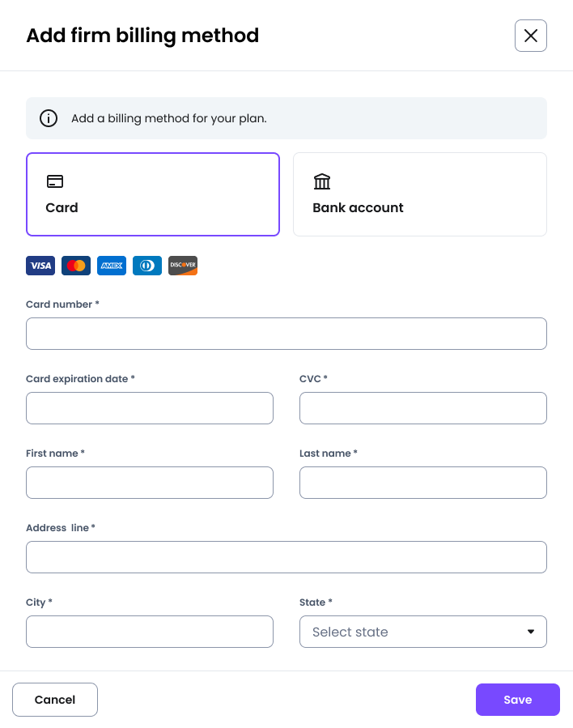
Task: Choose Bank account billing option
Action: tap(419, 194)
